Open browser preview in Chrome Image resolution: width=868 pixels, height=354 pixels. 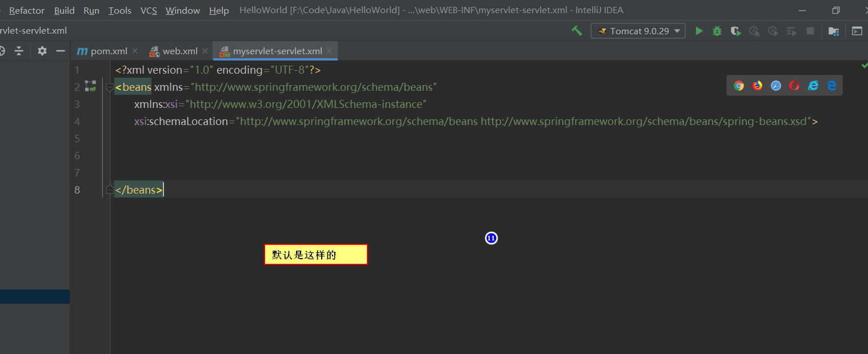[739, 85]
